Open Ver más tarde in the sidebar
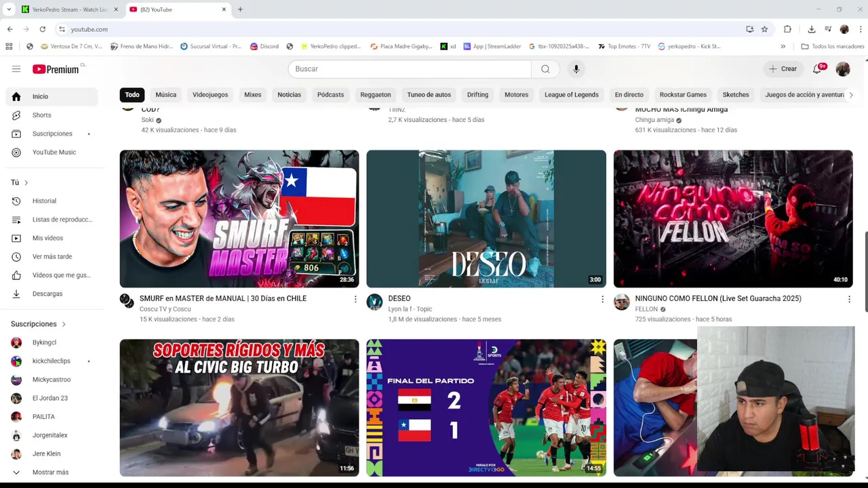This screenshot has width=868, height=488. tap(52, 257)
